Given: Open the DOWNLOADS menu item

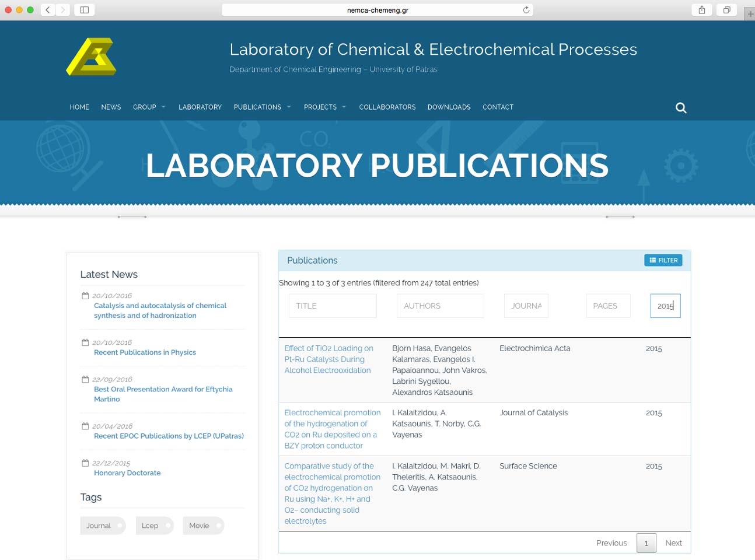Looking at the screenshot, I should pyautogui.click(x=449, y=107).
